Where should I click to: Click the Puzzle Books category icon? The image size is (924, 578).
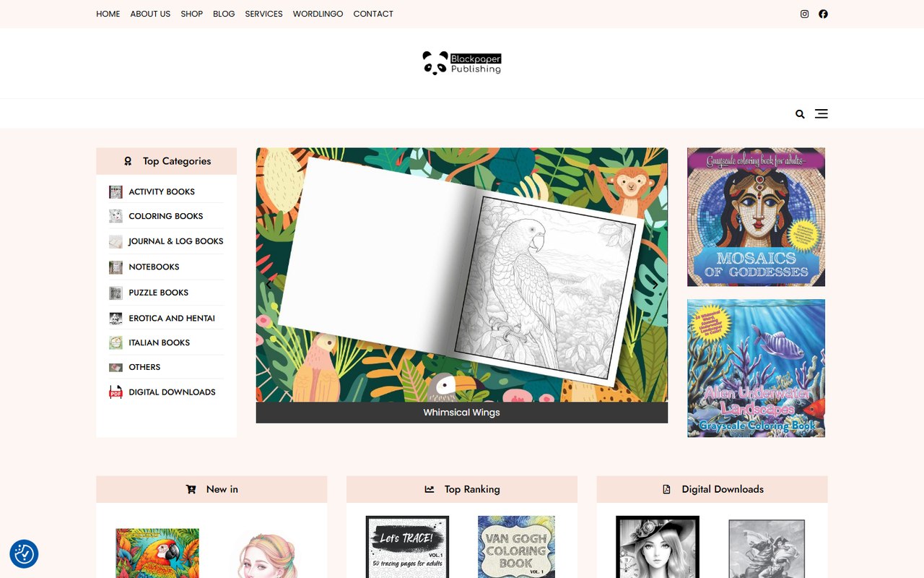point(115,293)
